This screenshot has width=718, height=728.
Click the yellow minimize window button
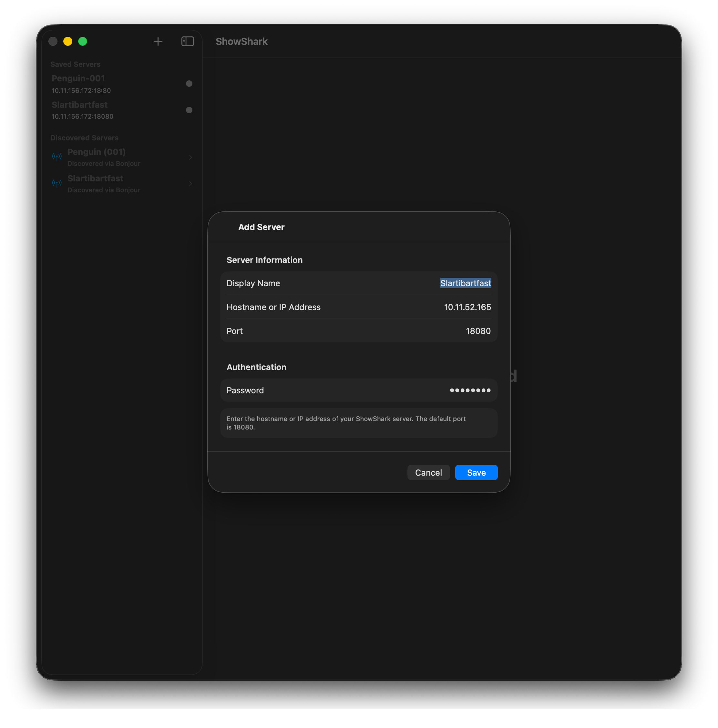click(x=68, y=41)
